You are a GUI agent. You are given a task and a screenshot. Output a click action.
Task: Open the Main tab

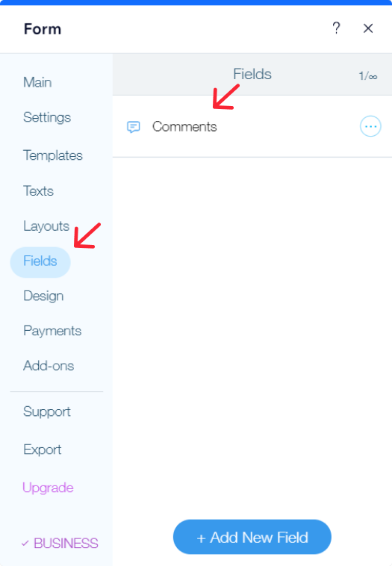pos(37,82)
